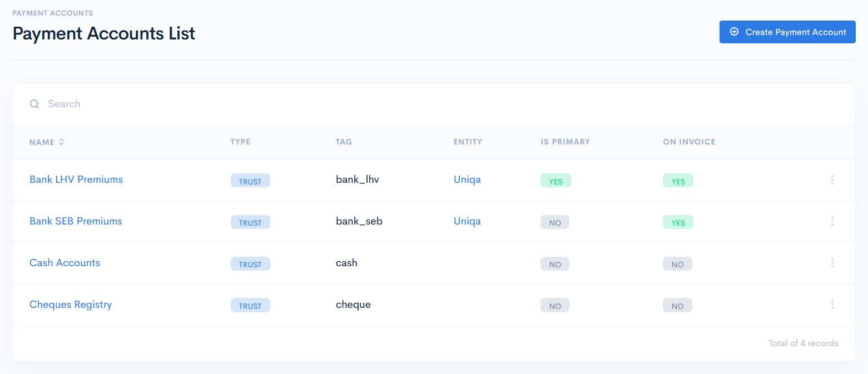
Task: Toggle IS PRIMARY off state on Cash Accounts
Action: pyautogui.click(x=554, y=263)
